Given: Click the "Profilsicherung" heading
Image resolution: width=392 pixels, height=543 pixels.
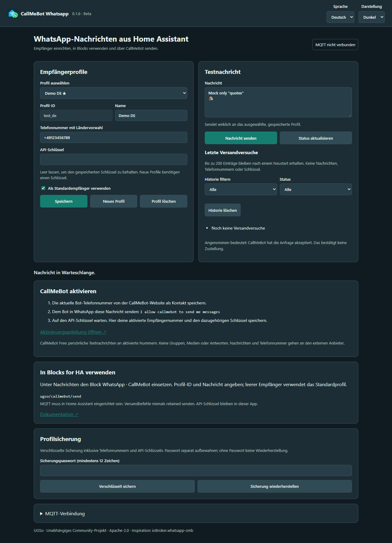Looking at the screenshot, I should click(x=61, y=439).
